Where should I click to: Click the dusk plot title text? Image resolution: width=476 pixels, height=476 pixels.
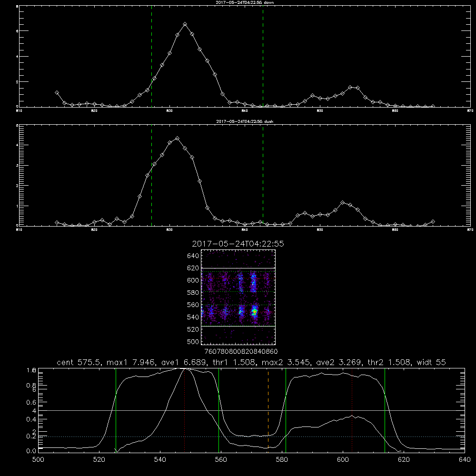pyautogui.click(x=245, y=121)
